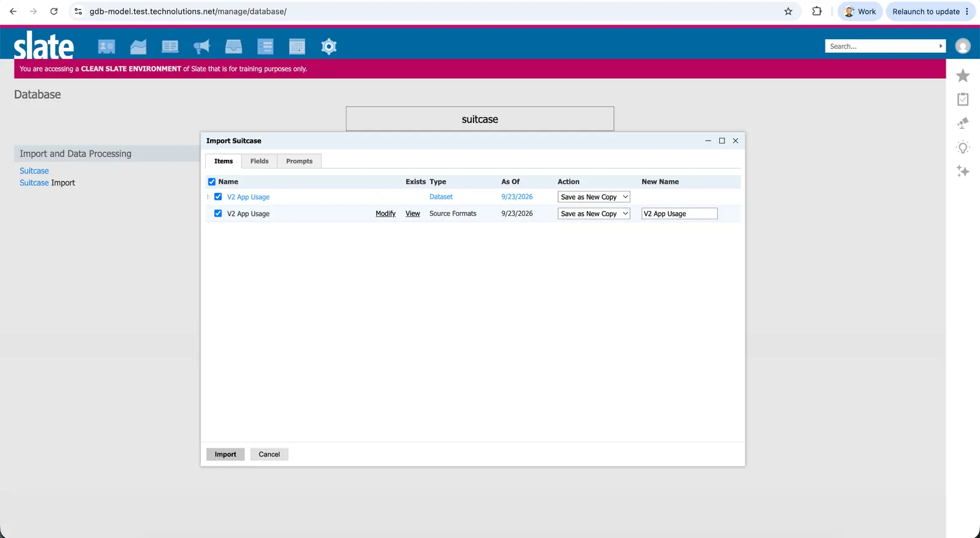Viewport: 980px width, 538px height.
Task: Open the sparkles icon in right sidebar
Action: click(963, 171)
